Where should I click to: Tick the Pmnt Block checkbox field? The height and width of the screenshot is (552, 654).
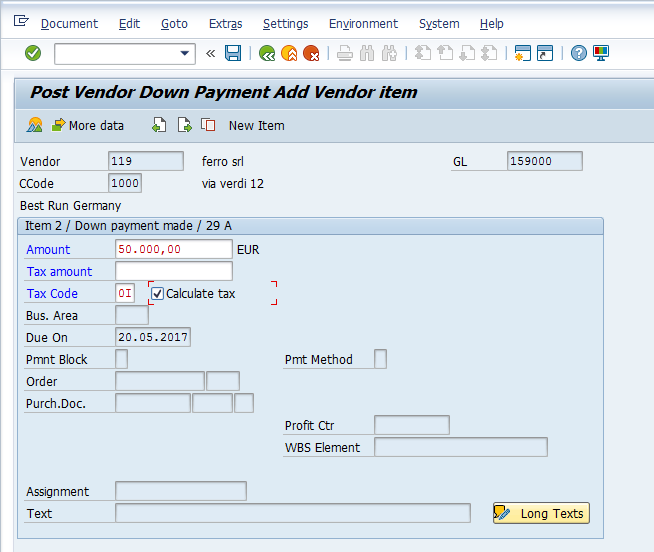(x=121, y=359)
